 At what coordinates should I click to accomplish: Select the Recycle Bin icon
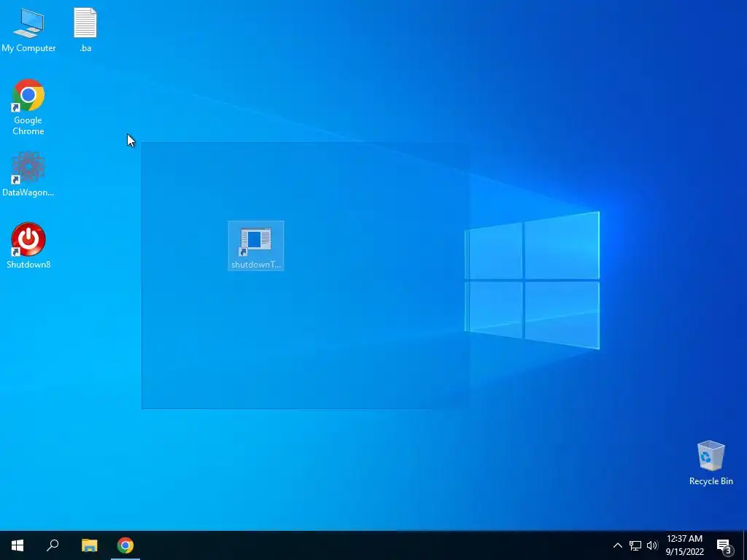tap(711, 463)
